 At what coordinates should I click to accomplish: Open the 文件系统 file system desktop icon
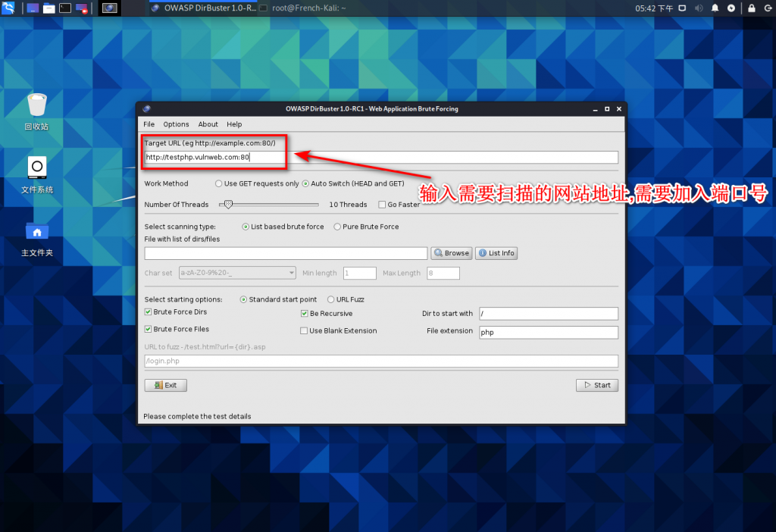[36, 175]
